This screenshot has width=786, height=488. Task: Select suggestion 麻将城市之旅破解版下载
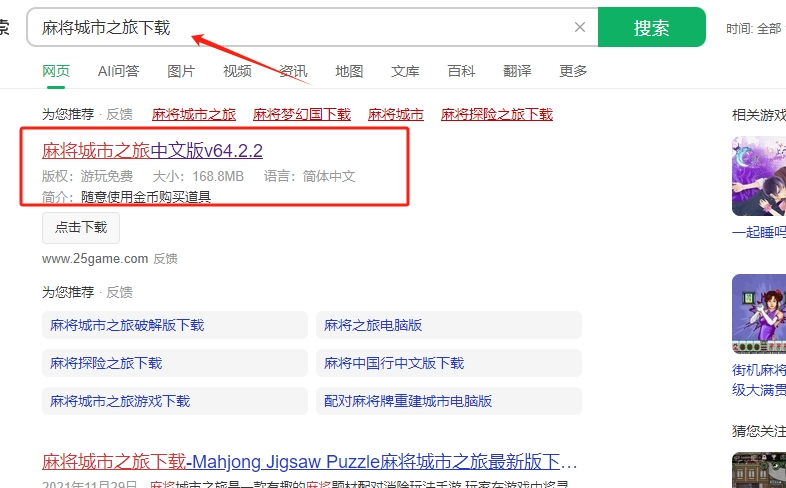pos(174,325)
